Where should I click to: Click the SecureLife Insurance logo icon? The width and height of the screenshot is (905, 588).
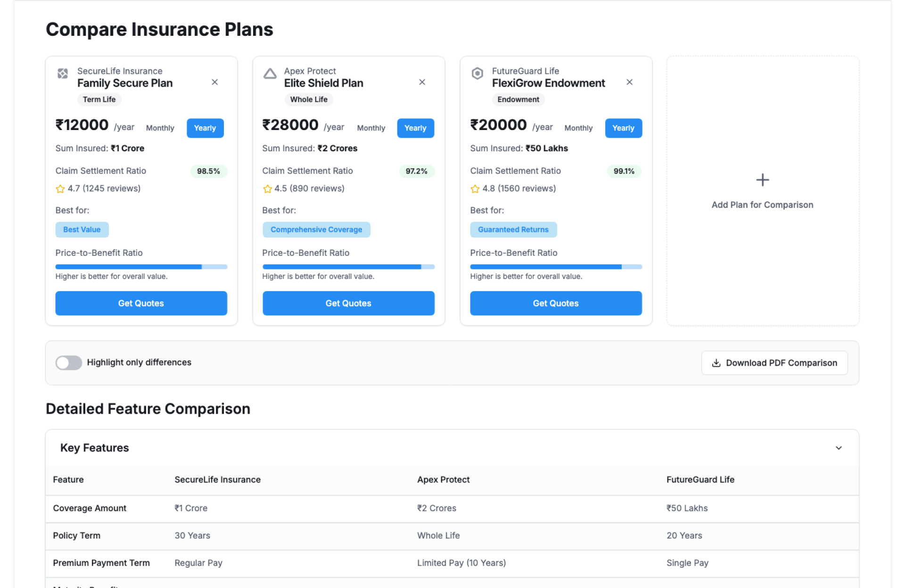63,73
